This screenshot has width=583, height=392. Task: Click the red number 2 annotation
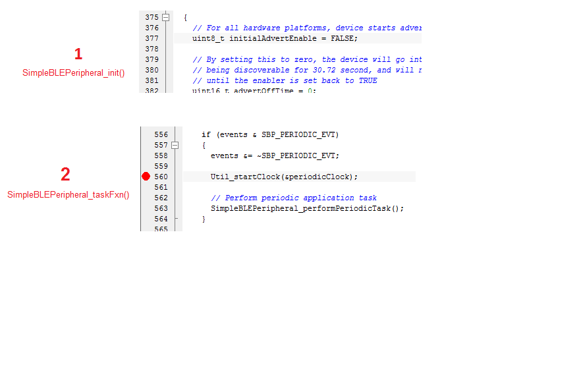pos(65,174)
